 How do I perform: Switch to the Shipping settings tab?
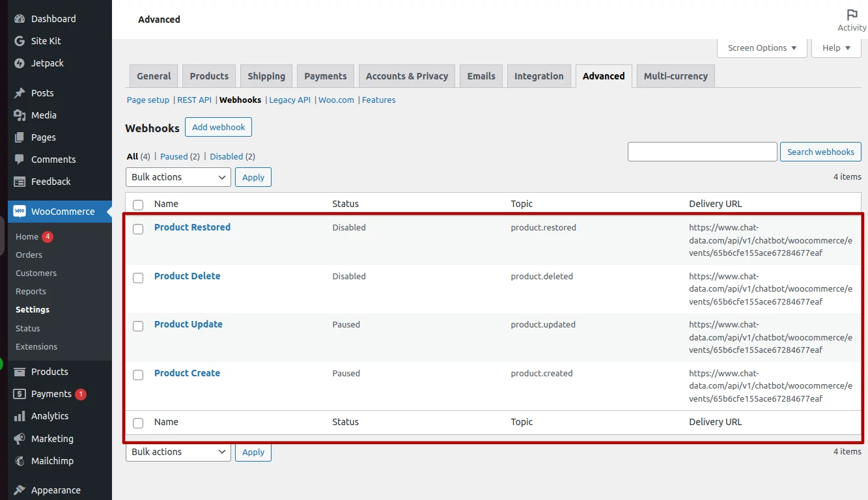266,76
